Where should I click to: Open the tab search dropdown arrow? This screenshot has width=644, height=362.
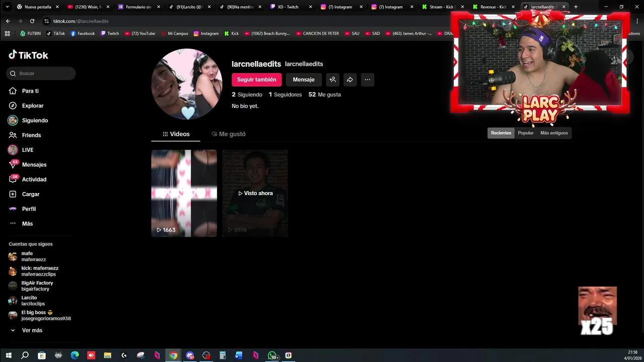tap(7, 7)
